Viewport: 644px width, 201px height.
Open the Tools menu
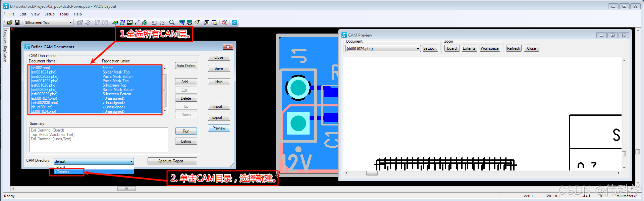click(64, 14)
